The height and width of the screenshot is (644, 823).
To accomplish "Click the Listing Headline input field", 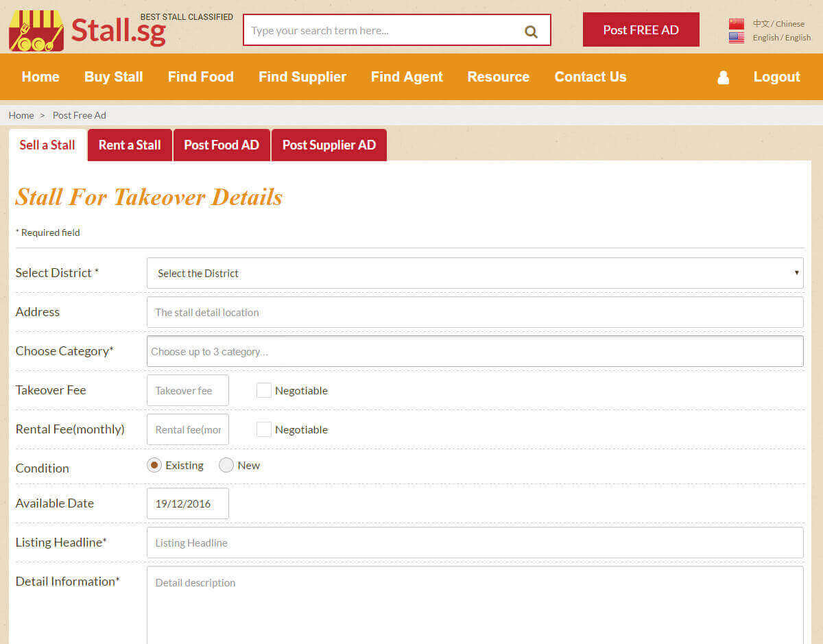I will coord(475,542).
